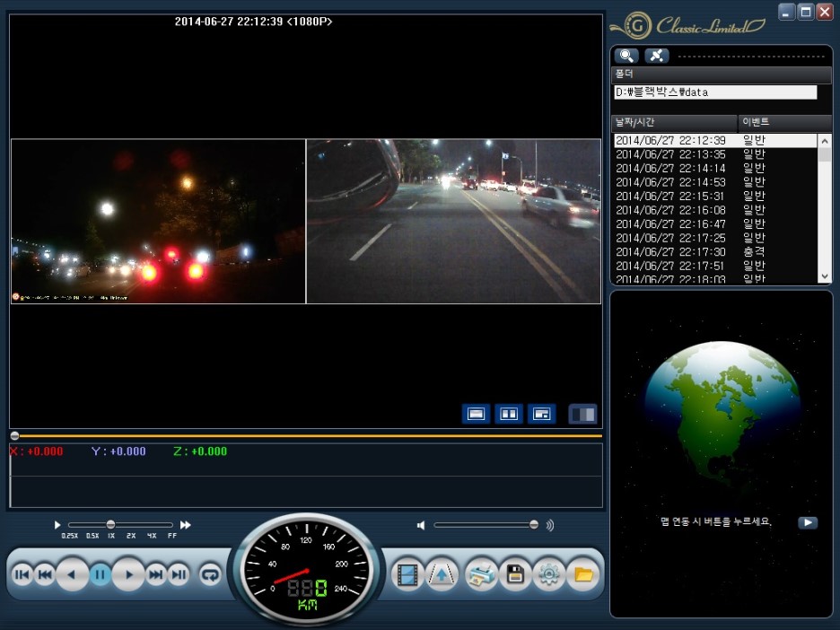Pause playback with the pause button

pos(101,574)
